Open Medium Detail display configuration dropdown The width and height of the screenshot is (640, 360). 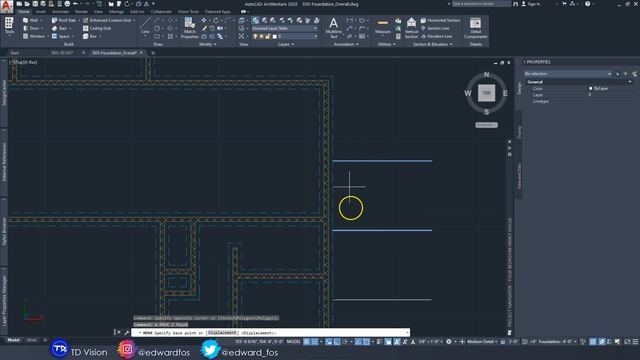pyautogui.click(x=482, y=342)
